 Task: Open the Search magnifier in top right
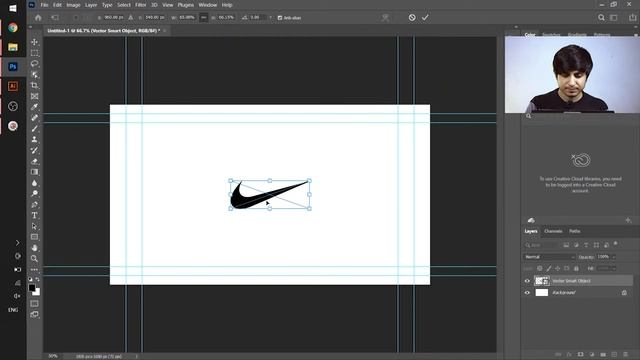pyautogui.click(x=601, y=18)
